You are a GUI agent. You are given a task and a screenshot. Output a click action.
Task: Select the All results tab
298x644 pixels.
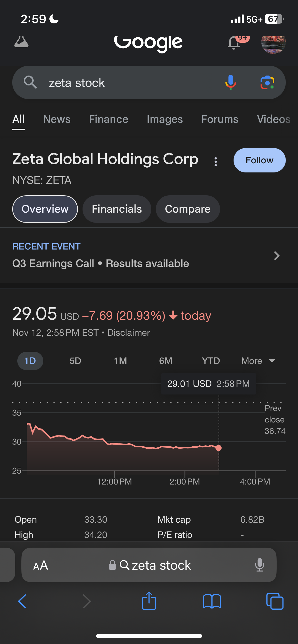pyautogui.click(x=19, y=119)
